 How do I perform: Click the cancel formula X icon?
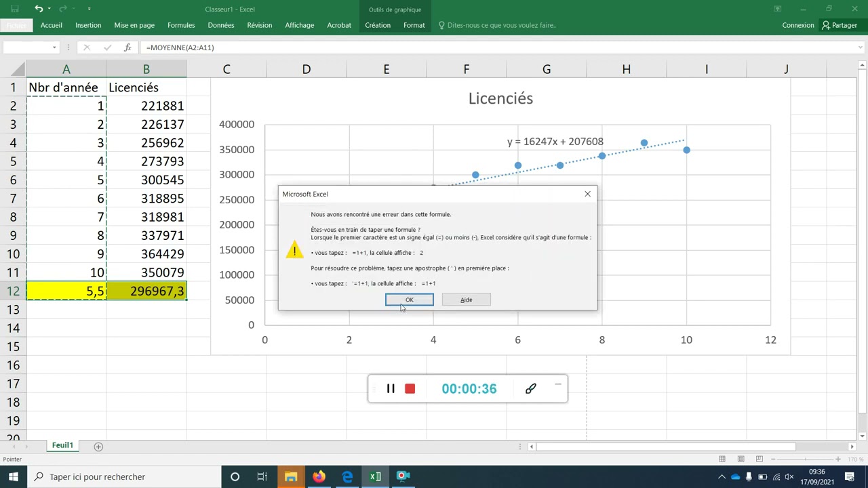click(x=86, y=47)
